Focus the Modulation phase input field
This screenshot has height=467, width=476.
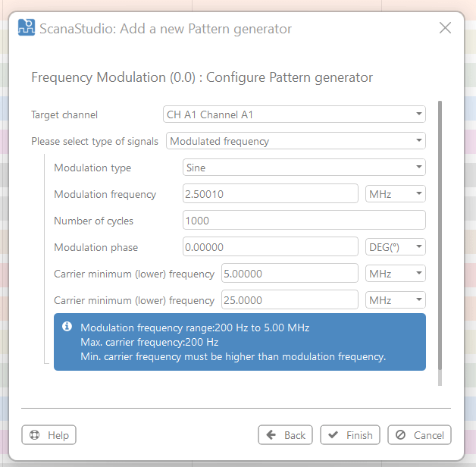point(270,247)
